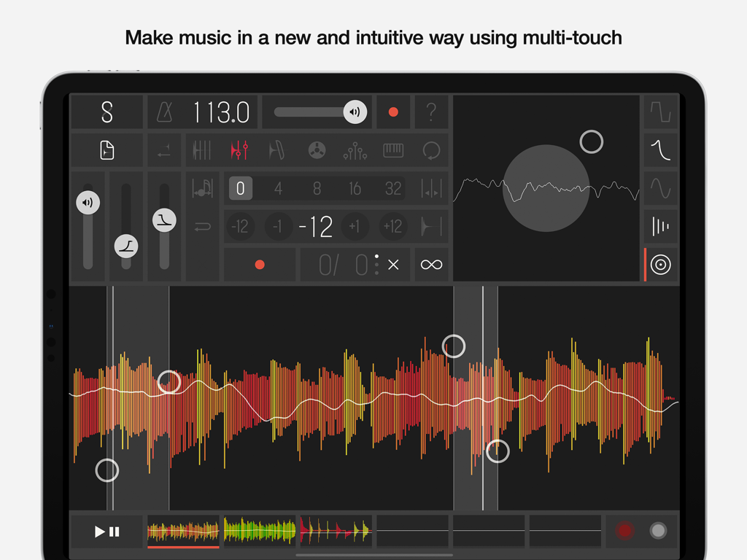Select the tape reel play mode

[x=317, y=150]
